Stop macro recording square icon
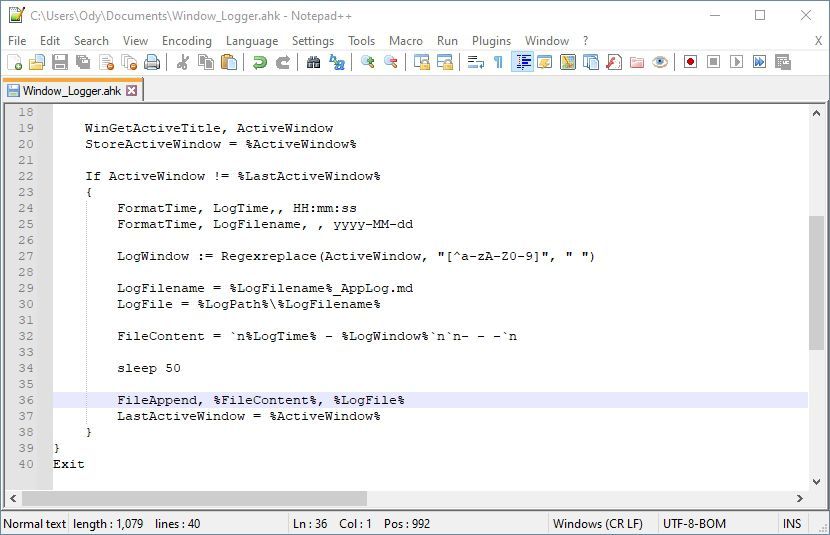The width and height of the screenshot is (830, 535). [714, 62]
